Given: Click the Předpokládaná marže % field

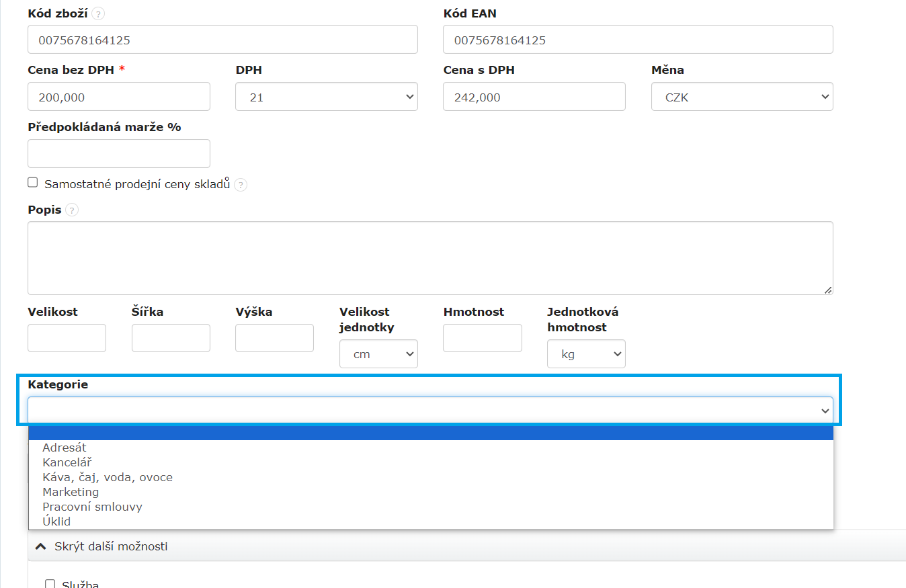Looking at the screenshot, I should tap(118, 153).
